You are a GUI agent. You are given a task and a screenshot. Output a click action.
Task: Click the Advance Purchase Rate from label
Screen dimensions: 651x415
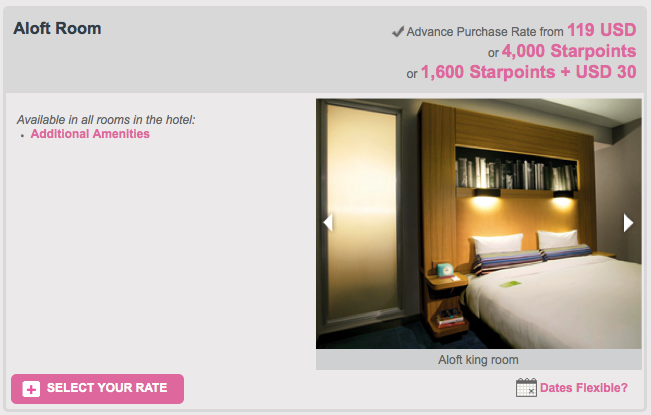pos(485,32)
